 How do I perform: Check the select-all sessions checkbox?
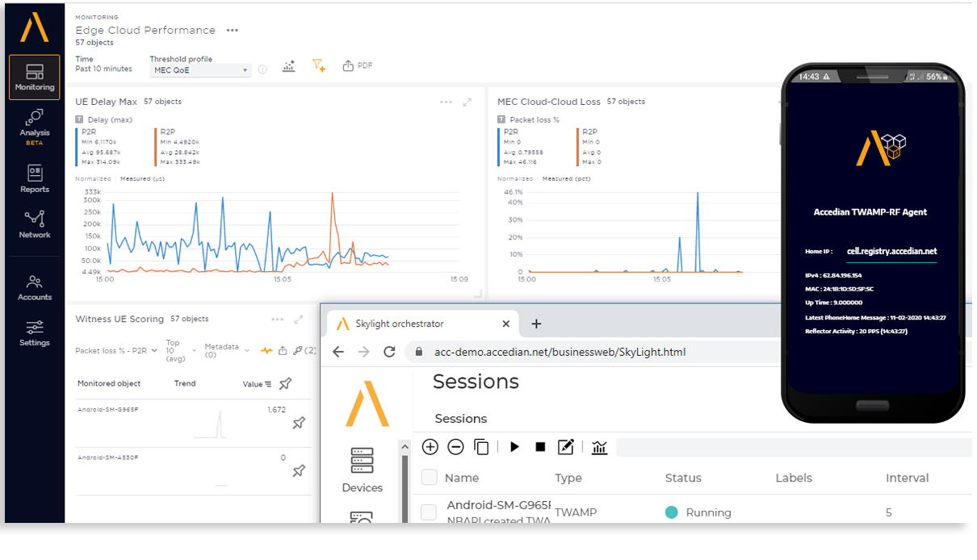[x=430, y=477]
